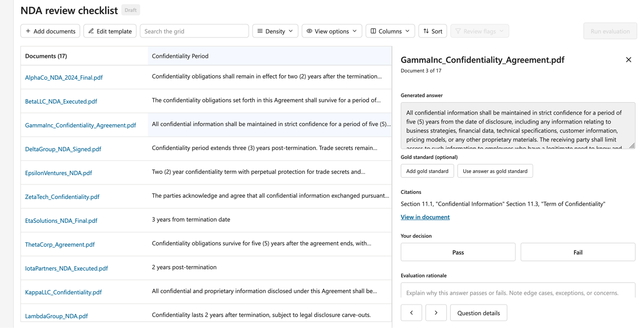
Task: Close the GammaInc detail panel with the X icon
Action: 628,59
